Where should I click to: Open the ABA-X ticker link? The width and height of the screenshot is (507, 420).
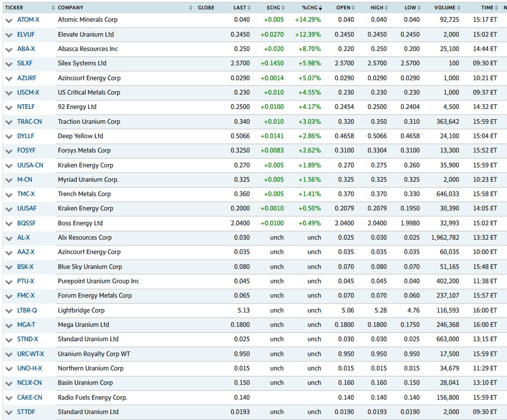click(x=26, y=49)
